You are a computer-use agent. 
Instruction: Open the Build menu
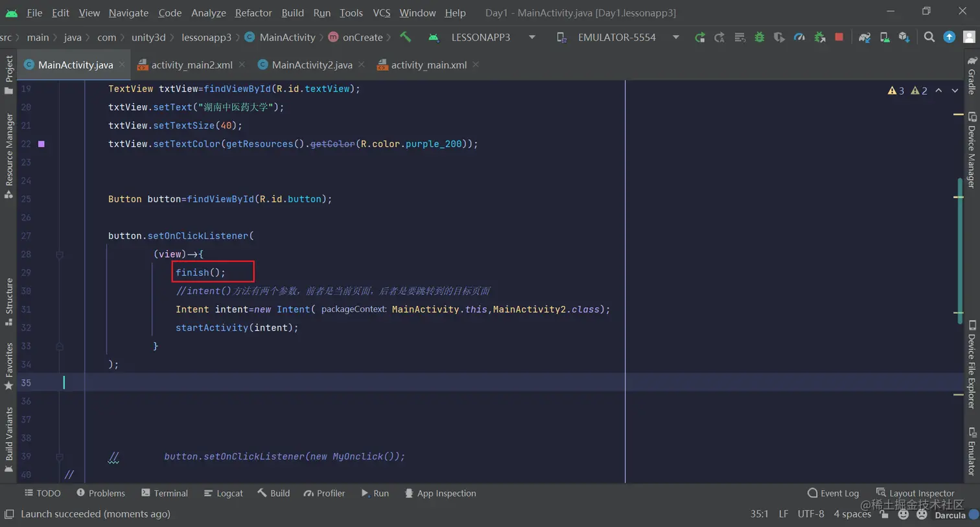(x=292, y=13)
